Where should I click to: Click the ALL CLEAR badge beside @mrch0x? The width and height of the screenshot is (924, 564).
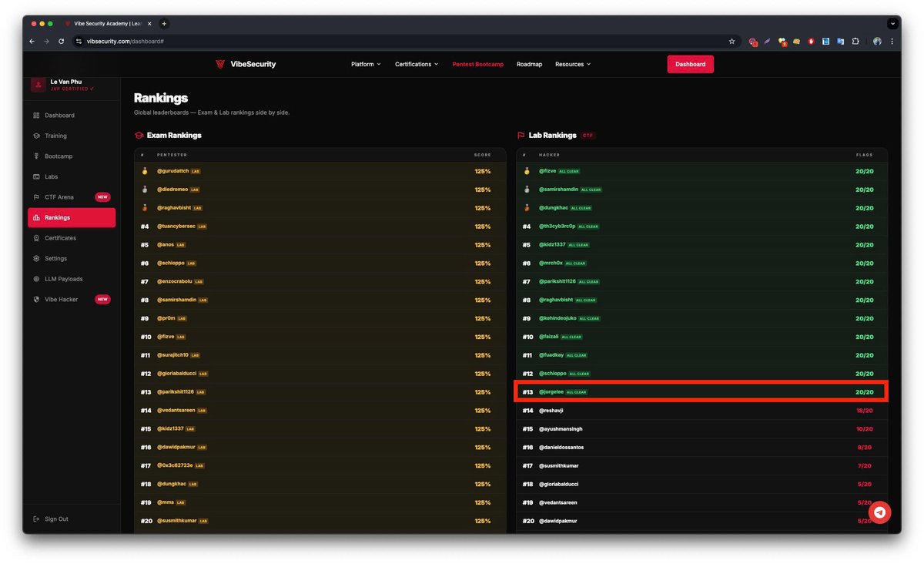575,264
